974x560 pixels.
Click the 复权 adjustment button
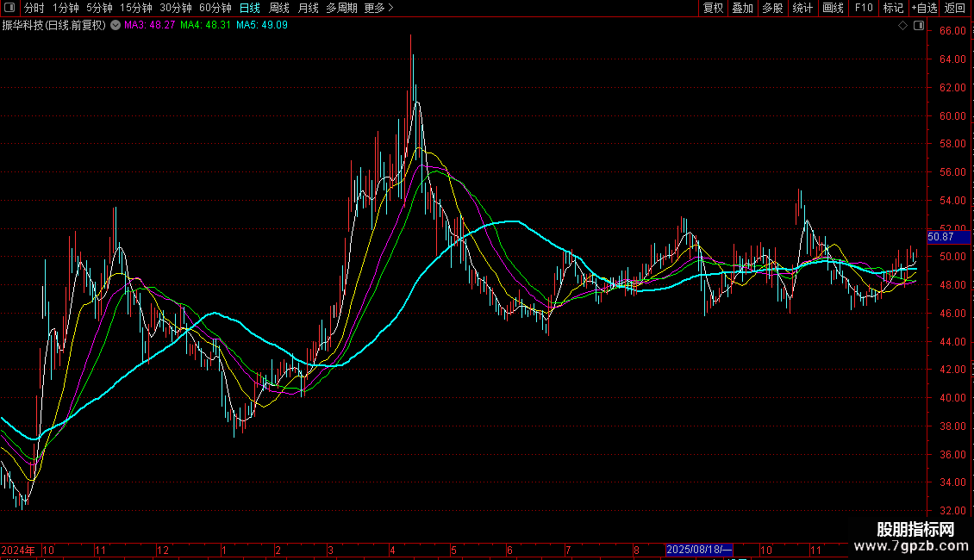[713, 8]
